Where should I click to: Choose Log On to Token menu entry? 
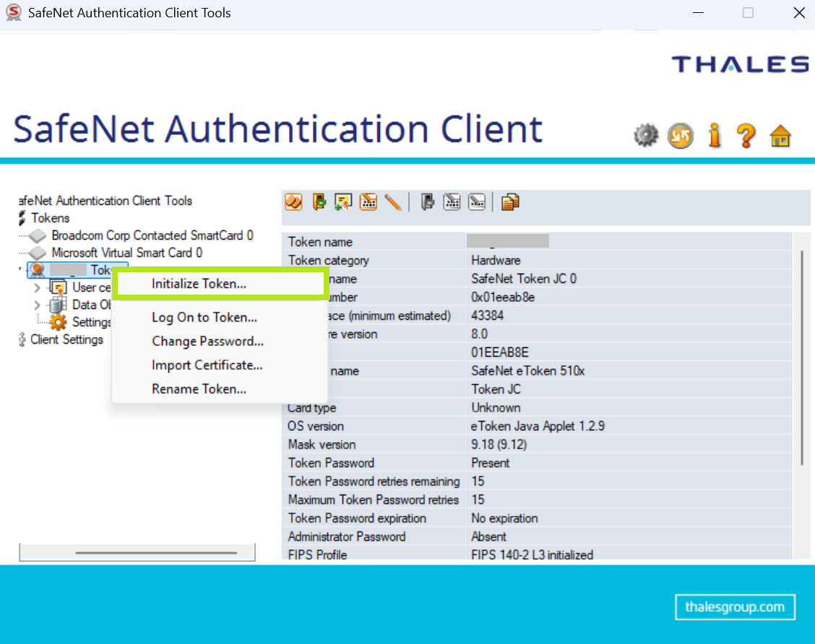coord(220,318)
